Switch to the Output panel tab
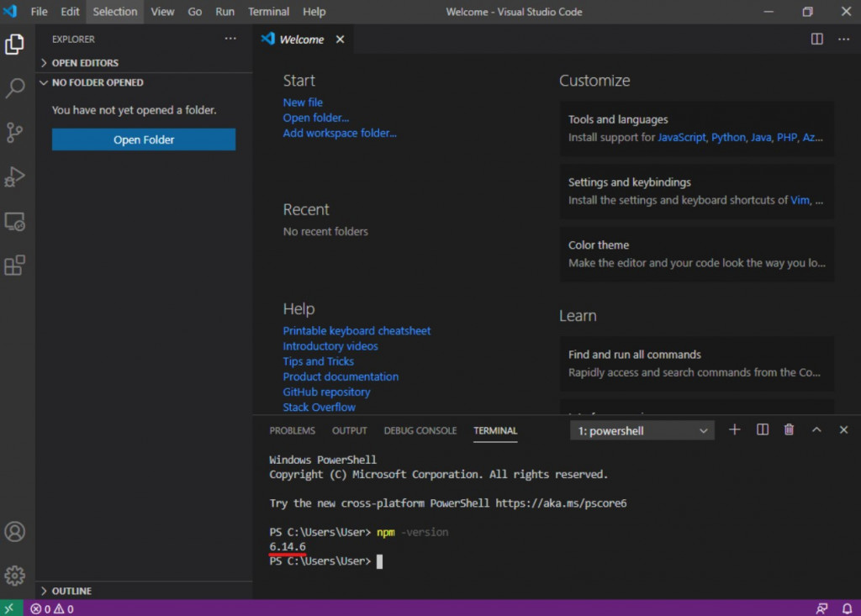The width and height of the screenshot is (861, 616). click(x=349, y=431)
